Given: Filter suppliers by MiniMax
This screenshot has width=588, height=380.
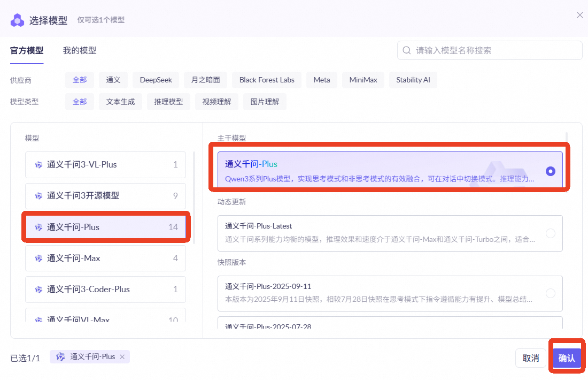Looking at the screenshot, I should 363,80.
